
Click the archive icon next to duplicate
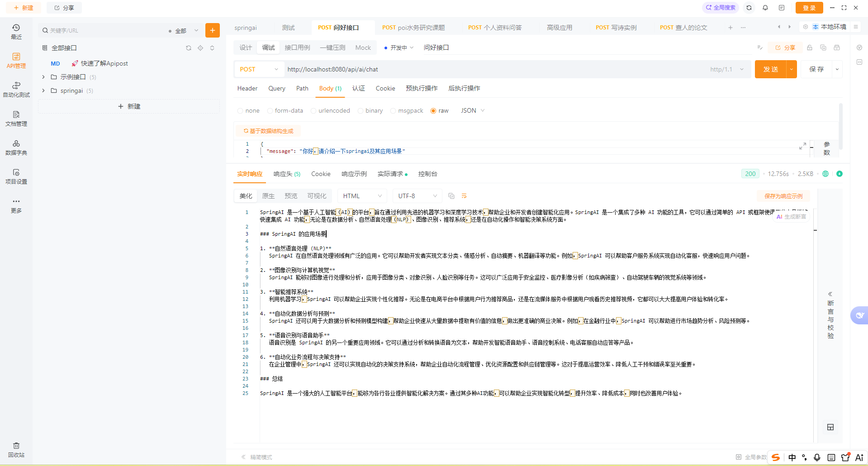click(x=837, y=48)
